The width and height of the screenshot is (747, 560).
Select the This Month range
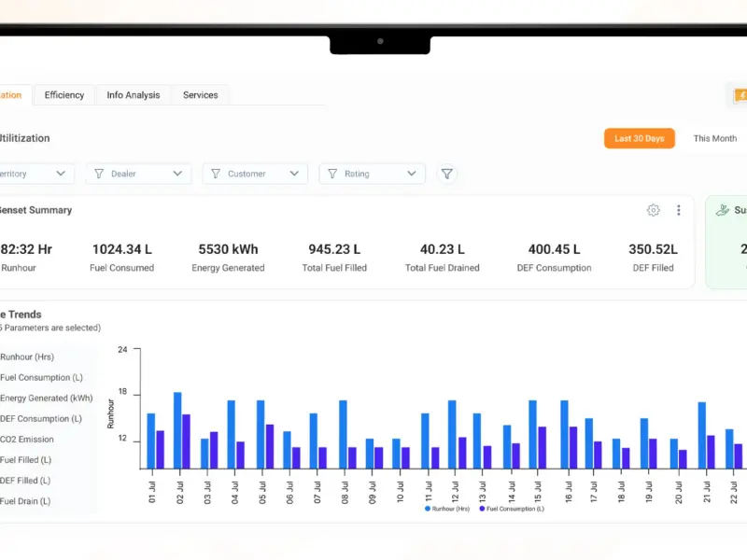(x=714, y=138)
